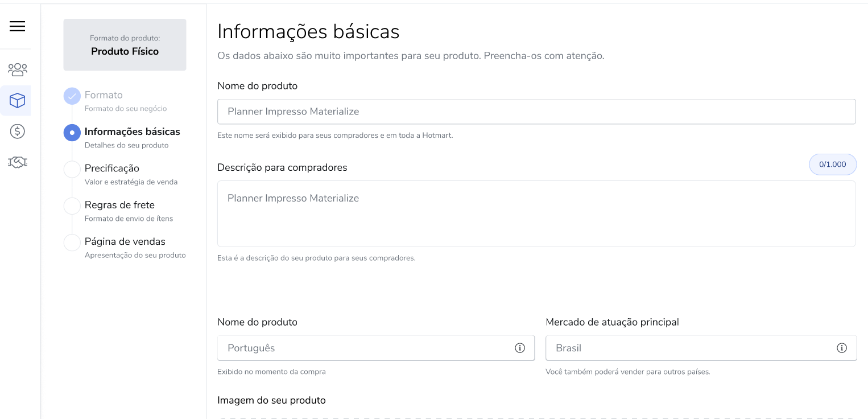The image size is (868, 419).
Task: Open the hamburger menu
Action: [x=17, y=26]
